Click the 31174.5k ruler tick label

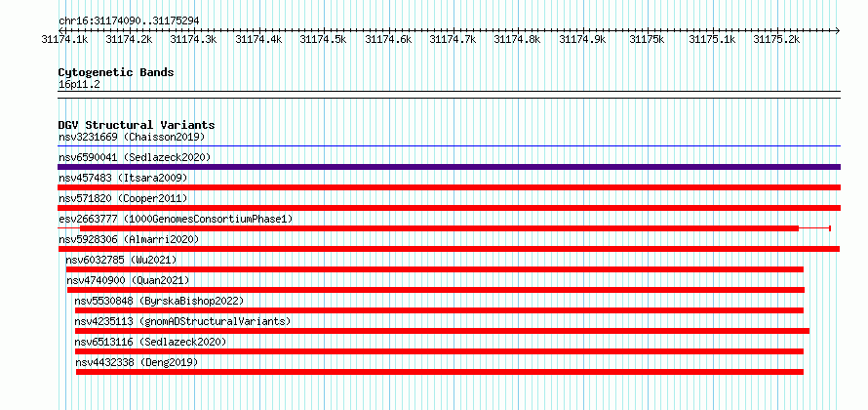(323, 39)
